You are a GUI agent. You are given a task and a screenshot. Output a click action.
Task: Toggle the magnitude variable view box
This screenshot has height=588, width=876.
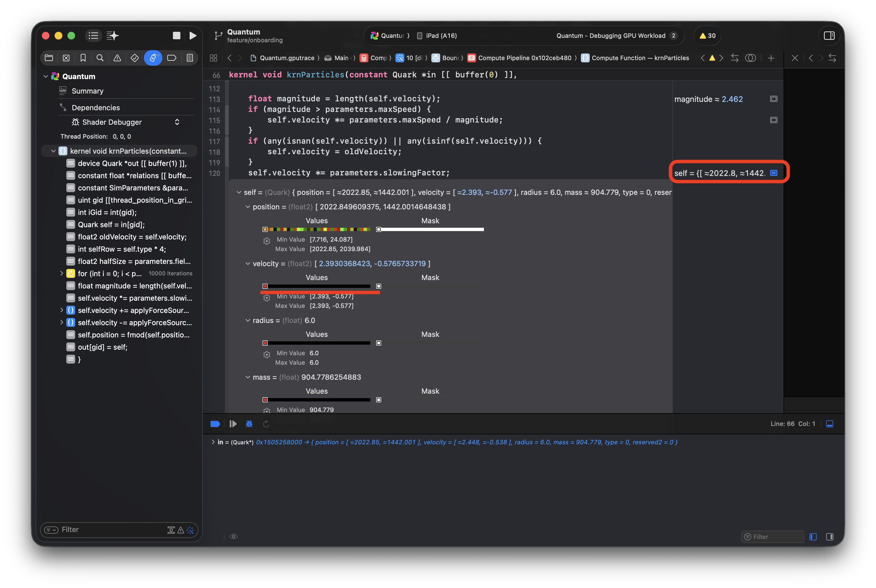tap(774, 99)
